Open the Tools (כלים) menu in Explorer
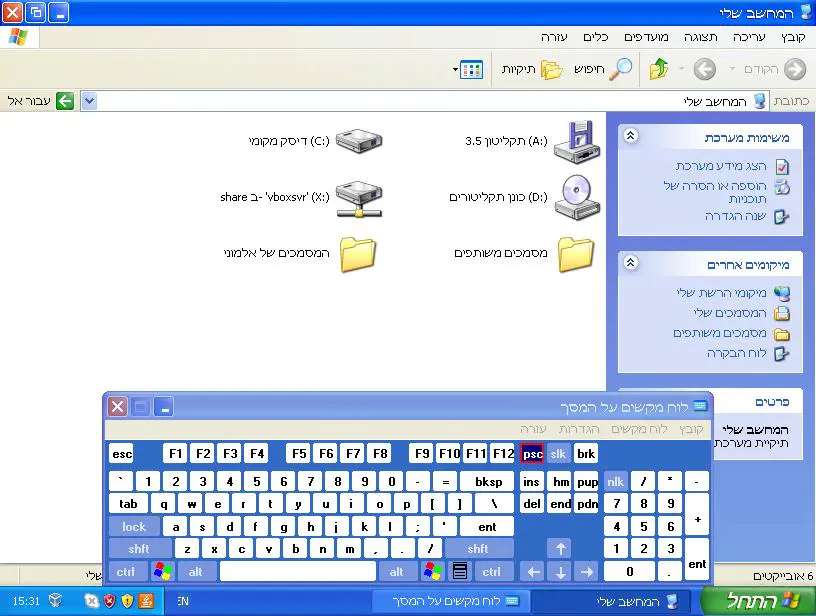816x616 pixels. pos(596,37)
